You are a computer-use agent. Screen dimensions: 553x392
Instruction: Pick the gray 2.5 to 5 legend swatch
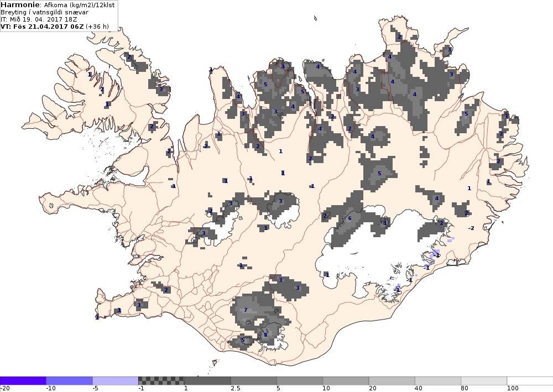[254, 381]
